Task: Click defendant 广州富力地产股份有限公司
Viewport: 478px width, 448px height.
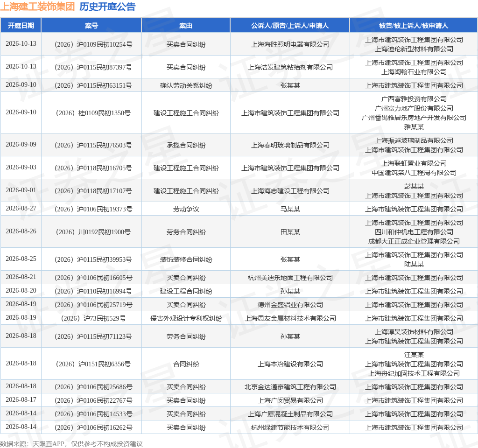Action: click(414, 108)
